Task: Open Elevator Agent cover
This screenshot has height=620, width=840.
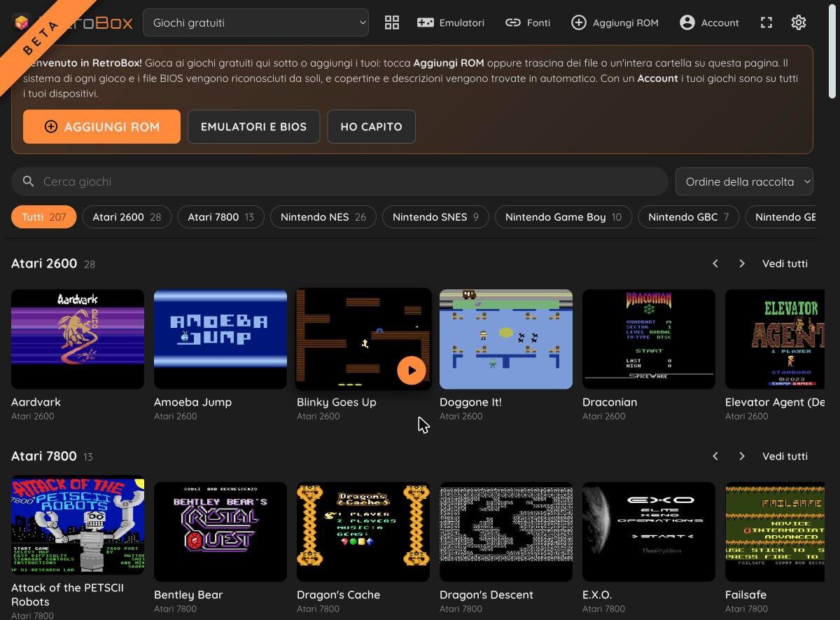Action: 775,339
